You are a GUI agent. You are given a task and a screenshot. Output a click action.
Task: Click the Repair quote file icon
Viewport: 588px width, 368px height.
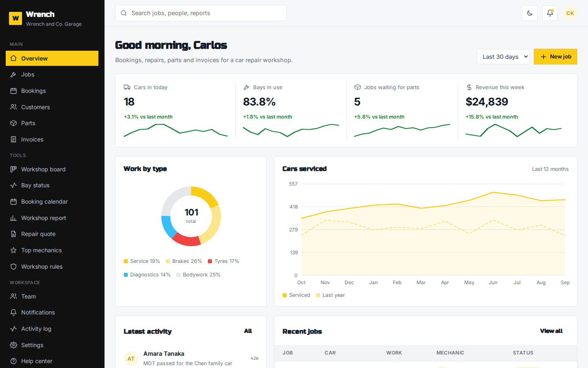coord(13,234)
